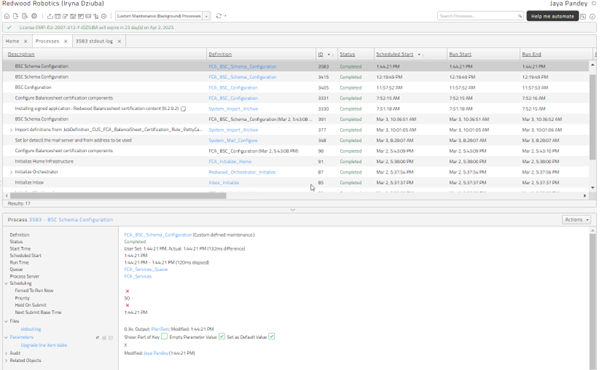Sort by Run Start column header
The width and height of the screenshot is (602, 370).
click(460, 55)
